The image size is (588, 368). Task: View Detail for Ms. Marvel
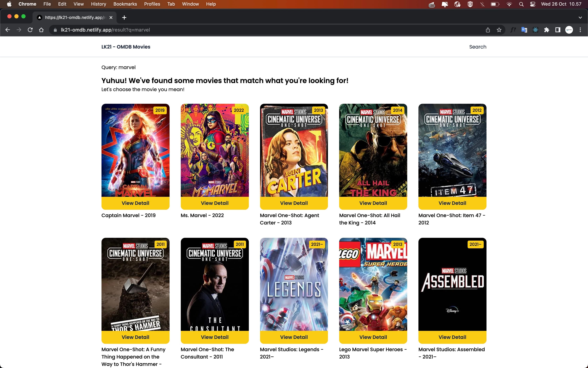click(215, 203)
